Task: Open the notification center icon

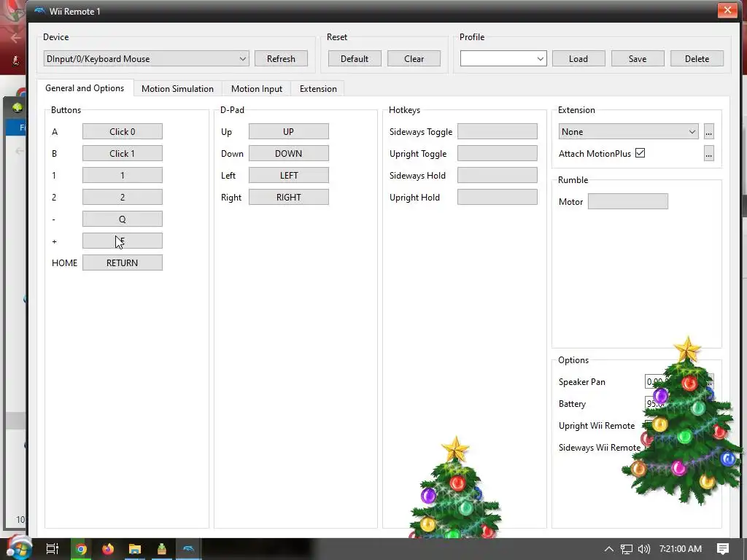Action: 723,549
